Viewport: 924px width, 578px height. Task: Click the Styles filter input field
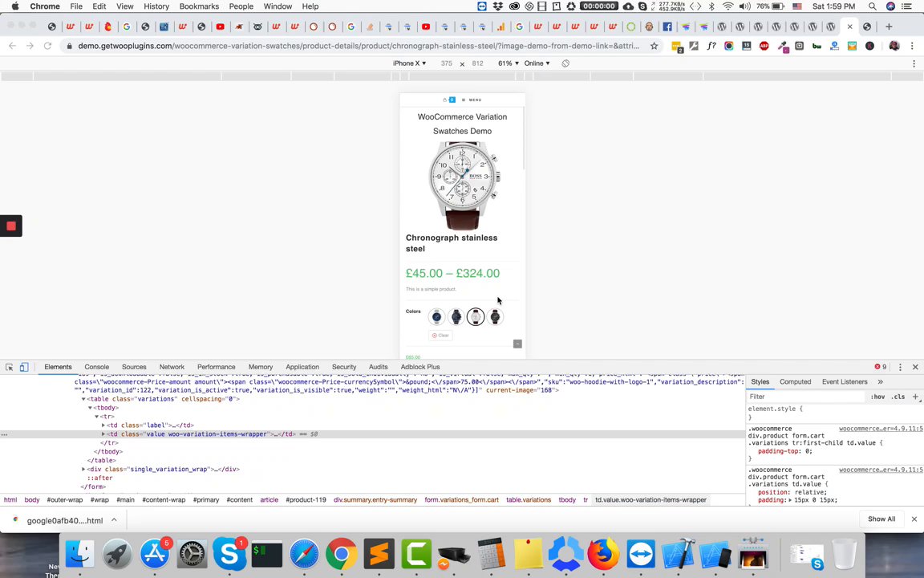pyautogui.click(x=808, y=397)
